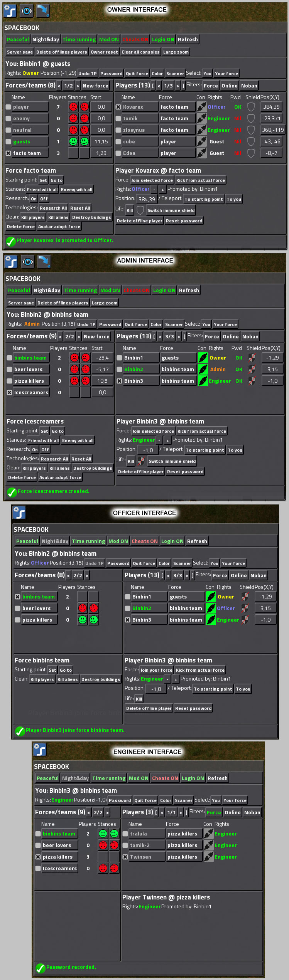
Task: Click left red stance face of player force in Owner Interface
Action: click(73, 107)
